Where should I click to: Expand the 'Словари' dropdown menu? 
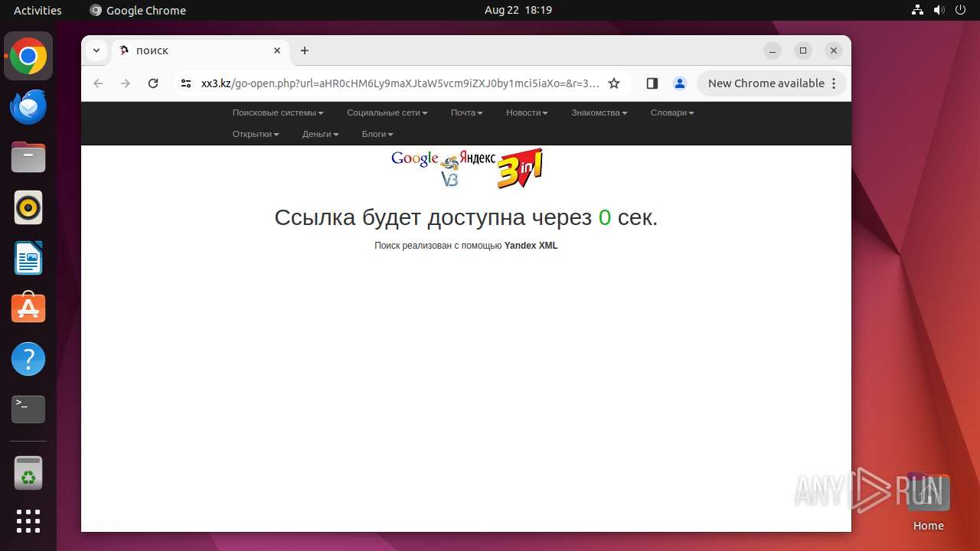(x=672, y=112)
